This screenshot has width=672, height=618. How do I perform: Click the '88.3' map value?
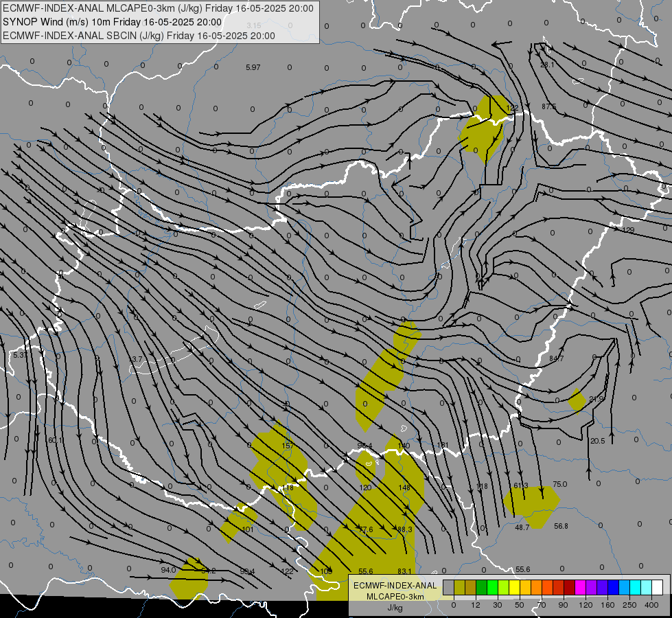click(x=404, y=529)
